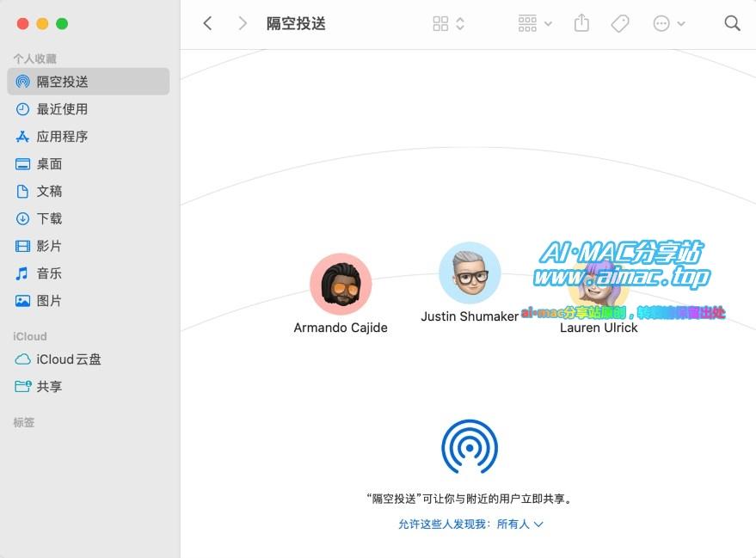Click the AirDrop sidebar icon
756x558 pixels.
[x=22, y=82]
